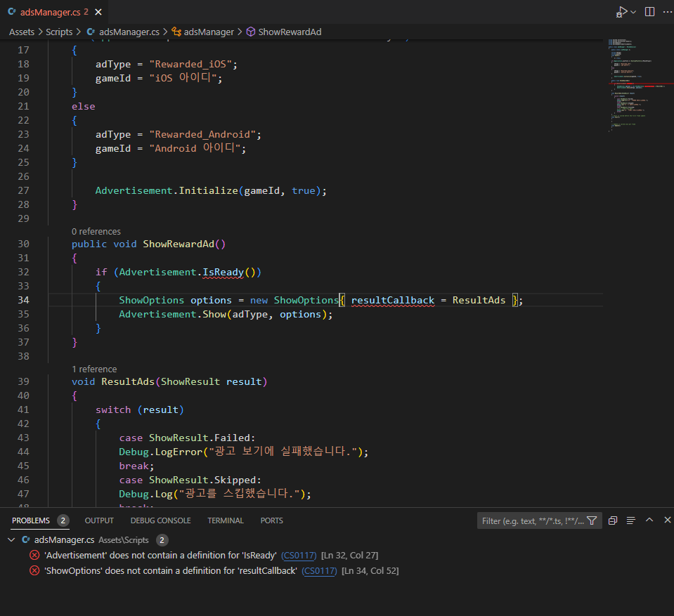Click the "Rewarded_Android" string literal

pyautogui.click(x=202, y=134)
